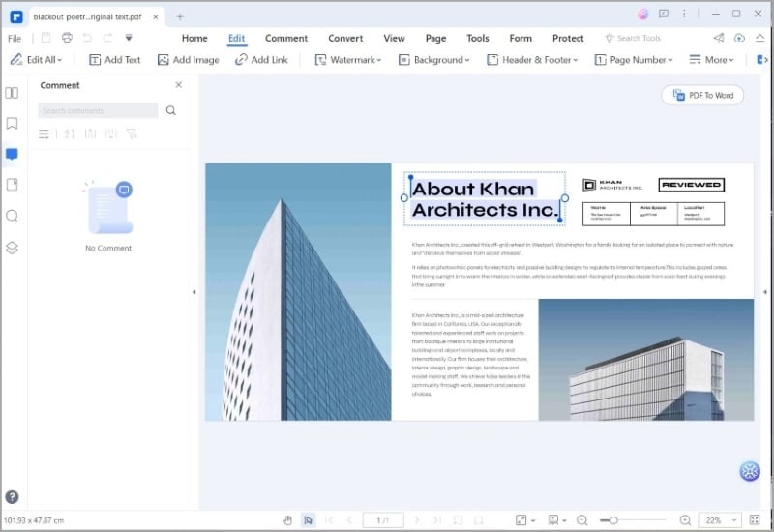Click the magnifier icon beside Search comments
This screenshot has height=532, width=774.
pyautogui.click(x=171, y=110)
